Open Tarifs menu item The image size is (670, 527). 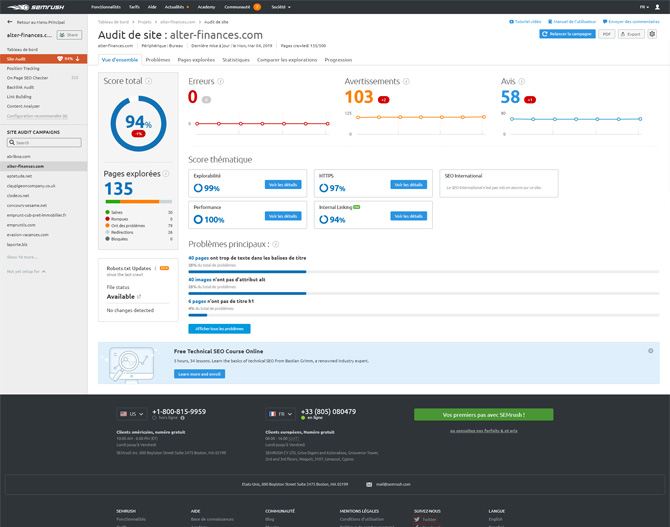coord(134,7)
